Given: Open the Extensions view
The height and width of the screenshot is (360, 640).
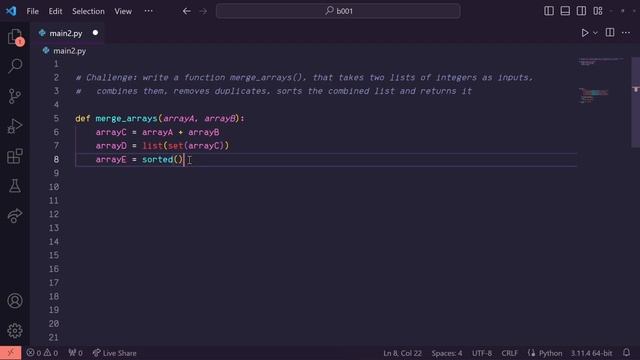Looking at the screenshot, I should coord(15,156).
